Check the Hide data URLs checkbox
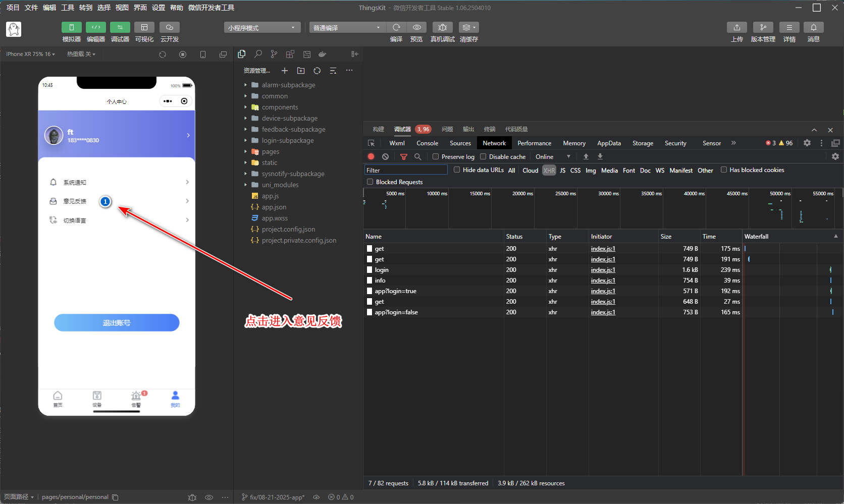This screenshot has width=844, height=504. pyautogui.click(x=457, y=170)
